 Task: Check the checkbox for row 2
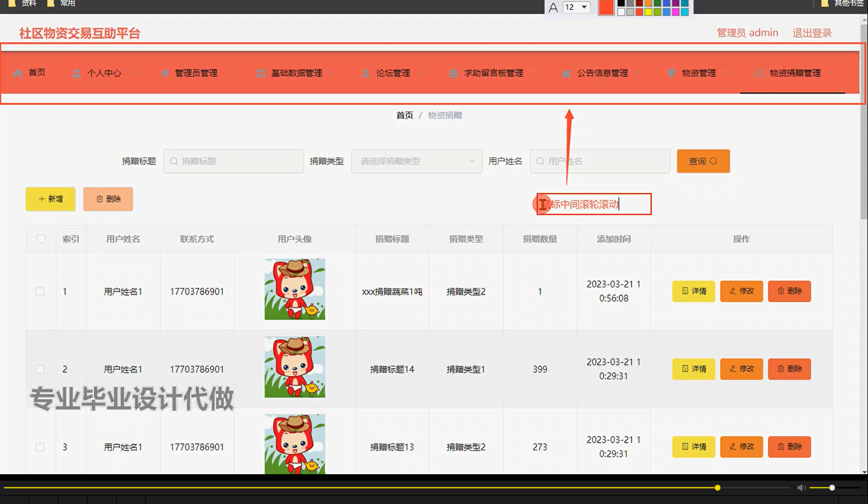(40, 369)
